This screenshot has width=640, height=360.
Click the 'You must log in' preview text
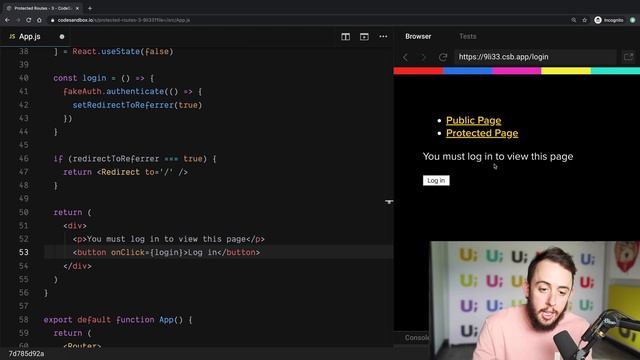(x=498, y=156)
